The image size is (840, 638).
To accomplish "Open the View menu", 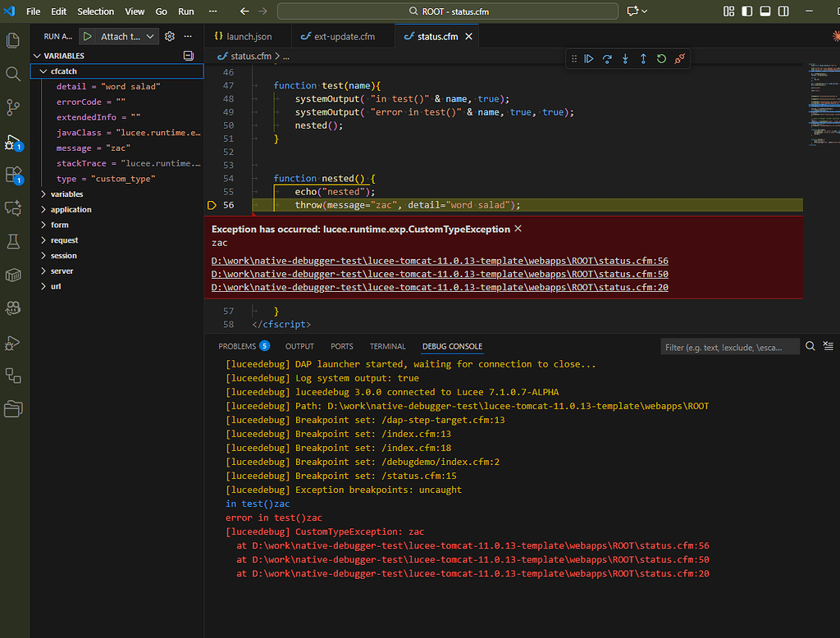I will click(135, 11).
